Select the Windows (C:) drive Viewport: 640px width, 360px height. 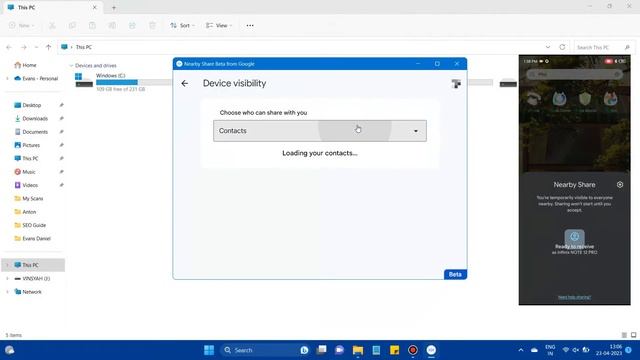tap(121, 82)
